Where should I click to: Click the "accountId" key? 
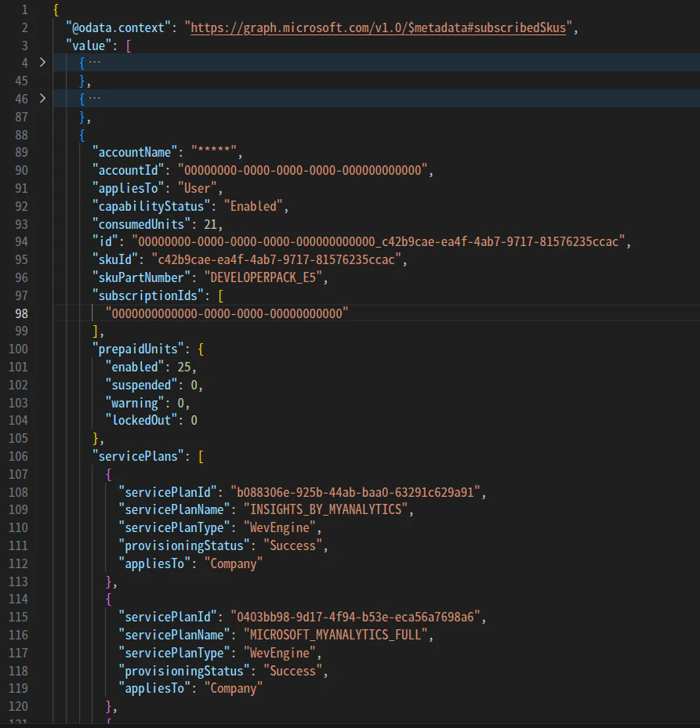[129, 170]
